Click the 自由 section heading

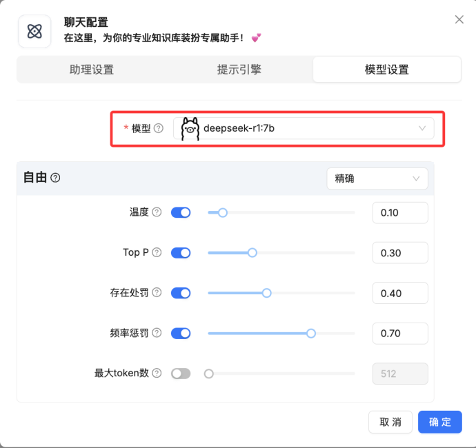coord(35,177)
